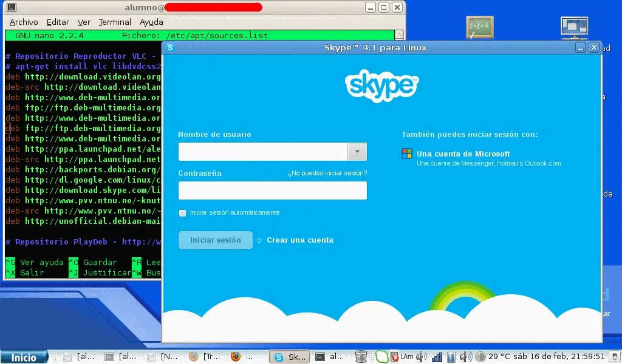Click the battery tray icon
The width and height of the screenshot is (622, 364).
[x=451, y=357]
